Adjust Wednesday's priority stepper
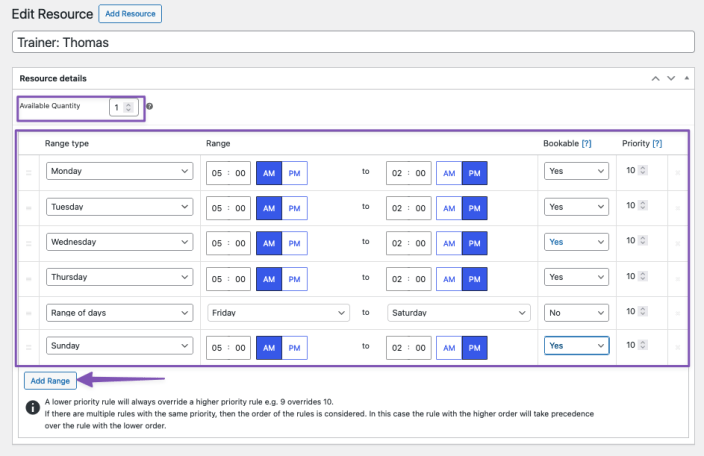 pyautogui.click(x=643, y=240)
